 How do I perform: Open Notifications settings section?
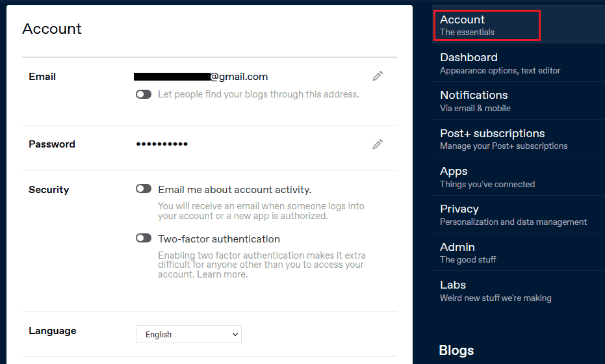[x=518, y=101]
